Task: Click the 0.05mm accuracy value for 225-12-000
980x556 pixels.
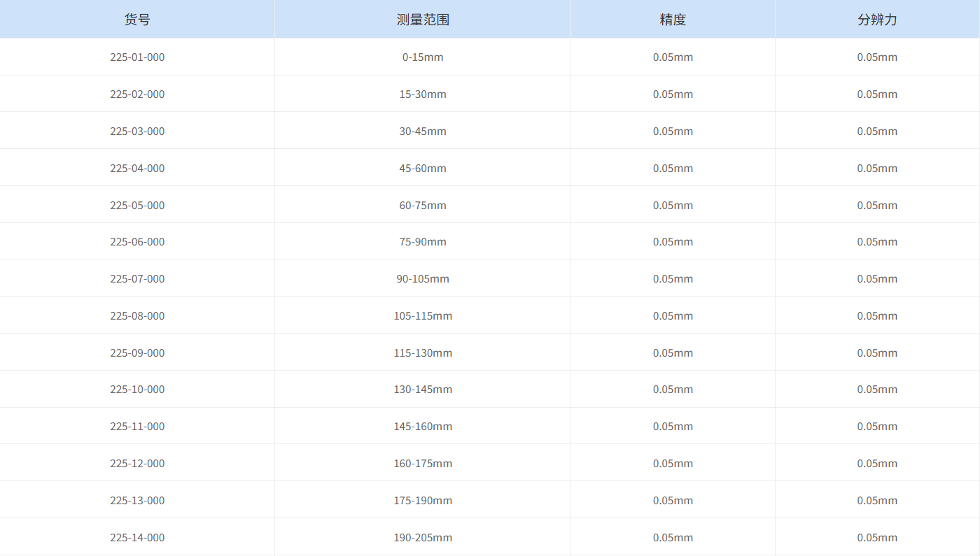Action: [673, 463]
